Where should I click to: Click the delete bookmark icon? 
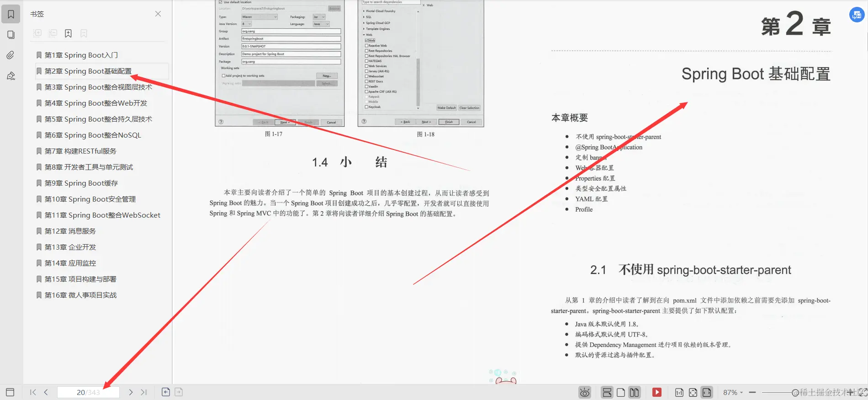coord(84,33)
